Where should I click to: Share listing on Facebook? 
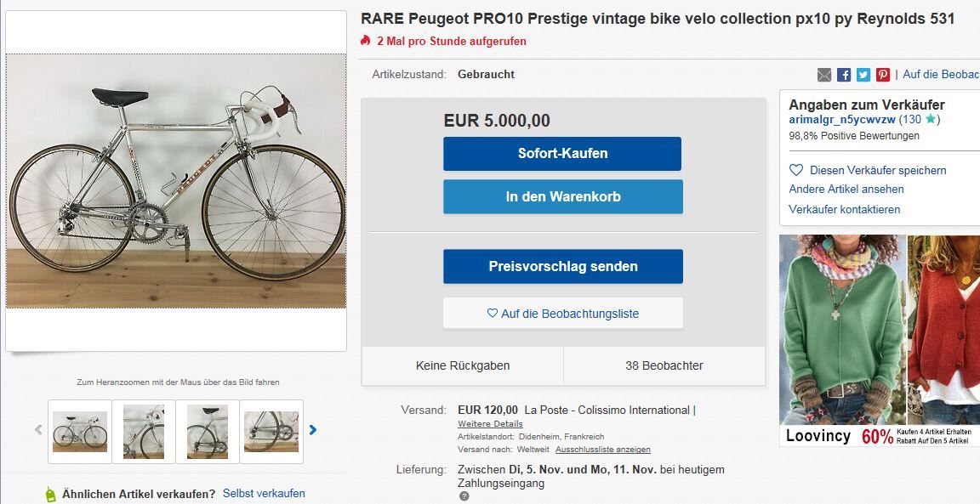[x=844, y=75]
